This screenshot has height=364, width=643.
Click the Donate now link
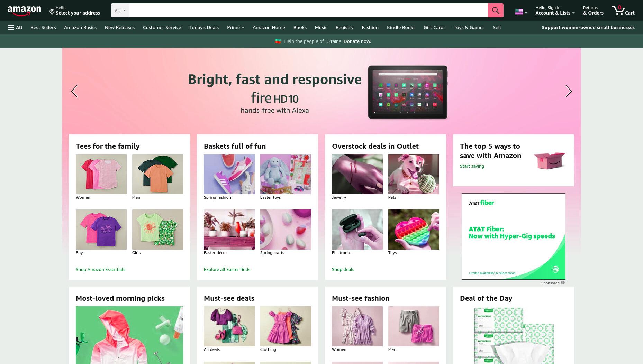point(357,41)
